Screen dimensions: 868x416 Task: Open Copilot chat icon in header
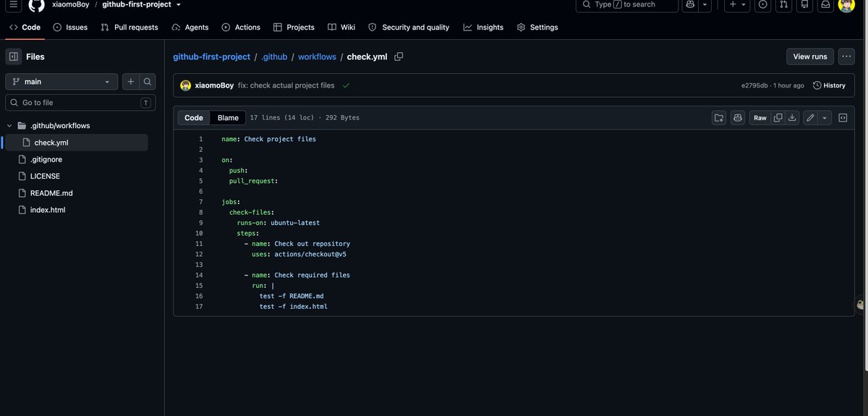(x=690, y=4)
